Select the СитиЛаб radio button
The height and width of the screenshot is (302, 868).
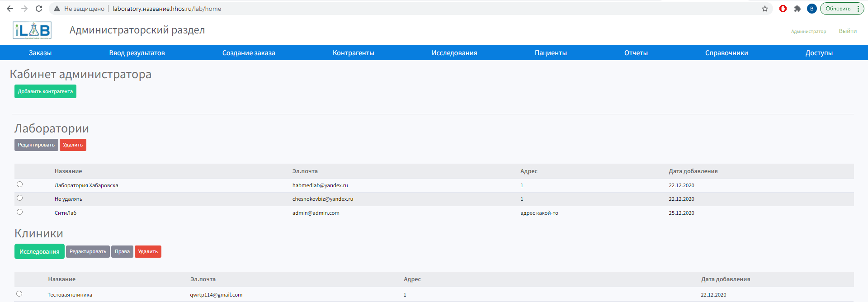(x=19, y=212)
